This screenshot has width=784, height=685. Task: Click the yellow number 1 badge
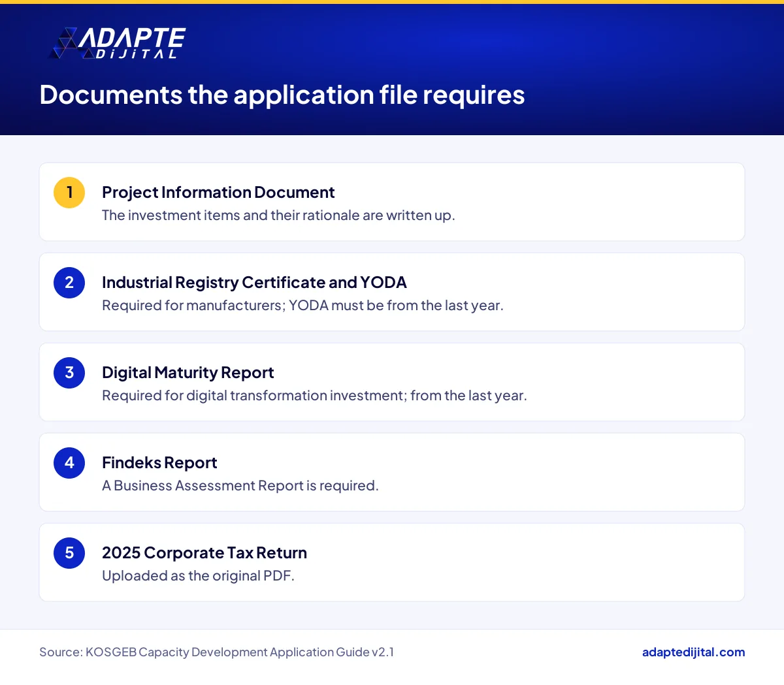pos(69,193)
